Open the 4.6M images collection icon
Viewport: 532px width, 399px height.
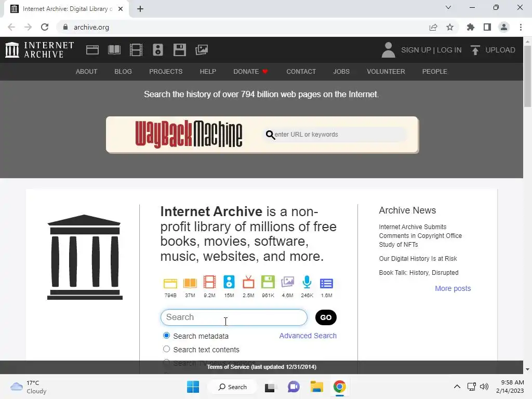pyautogui.click(x=287, y=282)
